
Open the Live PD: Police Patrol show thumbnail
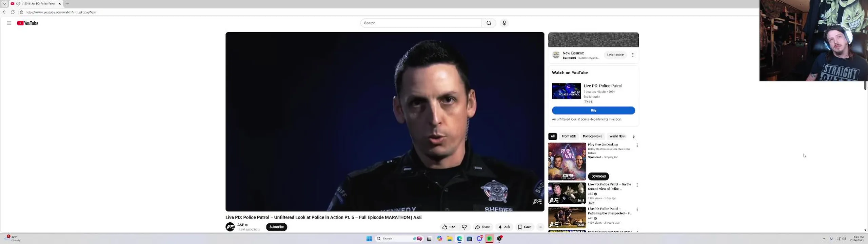coord(566,91)
